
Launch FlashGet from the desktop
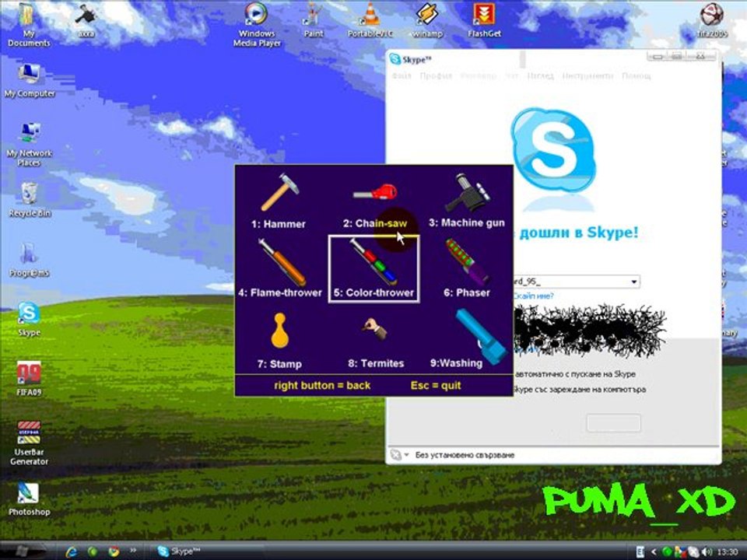484,21
